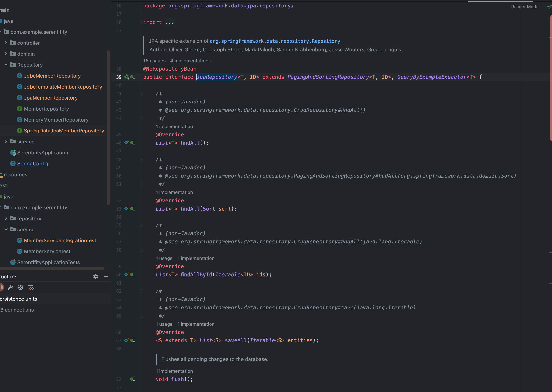
Task: Expand the main service package
Action: 6,142
